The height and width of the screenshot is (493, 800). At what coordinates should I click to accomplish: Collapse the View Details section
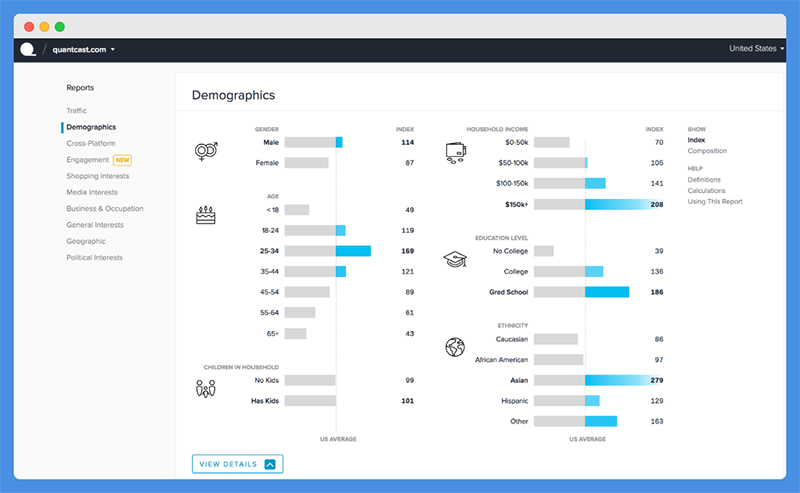pos(238,464)
